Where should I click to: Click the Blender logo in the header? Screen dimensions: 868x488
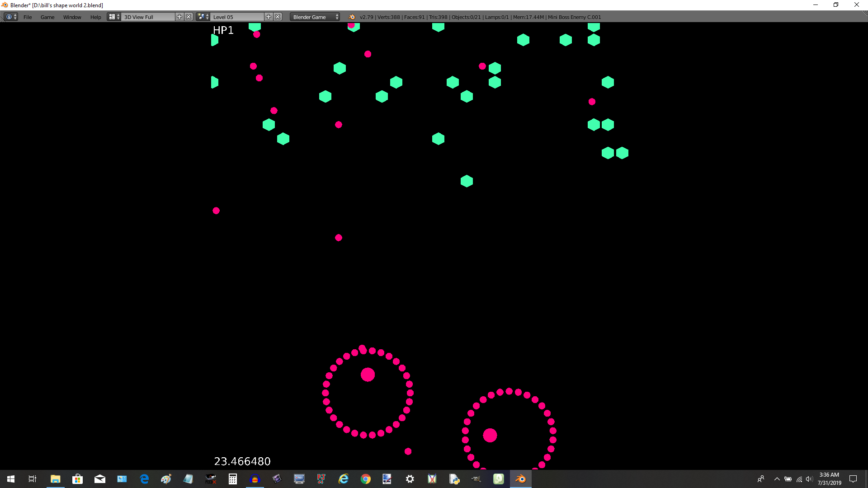352,17
